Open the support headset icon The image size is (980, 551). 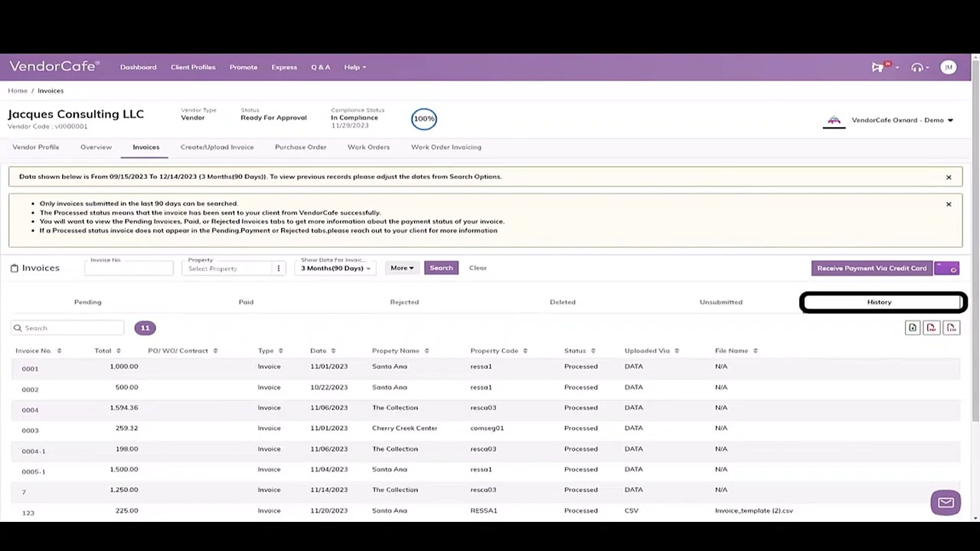tap(916, 67)
